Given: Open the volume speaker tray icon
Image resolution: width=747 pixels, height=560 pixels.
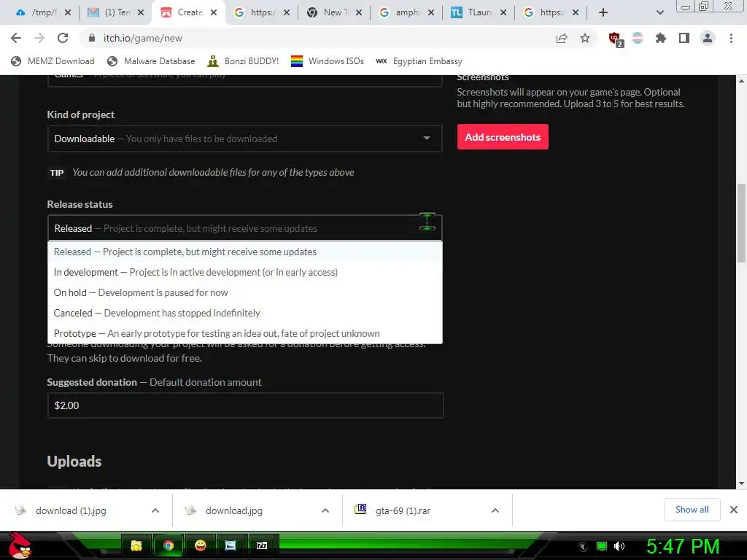Looking at the screenshot, I should click(619, 547).
